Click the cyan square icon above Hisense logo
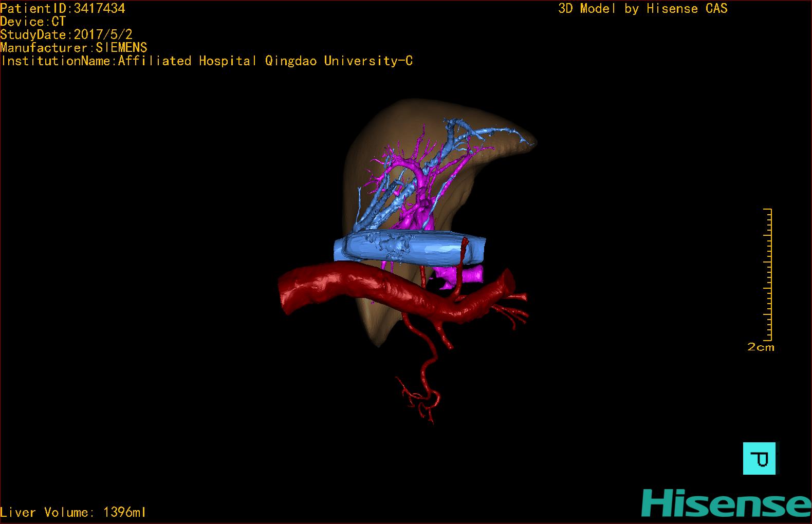The height and width of the screenshot is (524, 812). coord(759,458)
